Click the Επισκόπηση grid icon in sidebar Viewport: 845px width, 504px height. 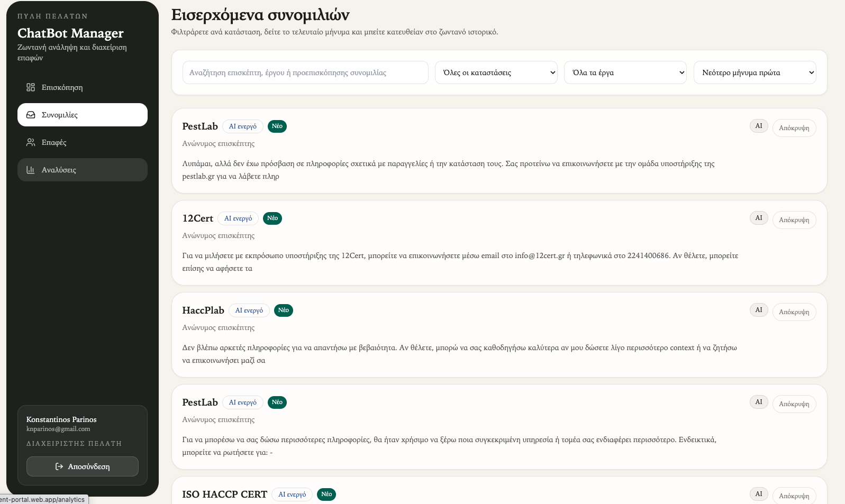31,87
